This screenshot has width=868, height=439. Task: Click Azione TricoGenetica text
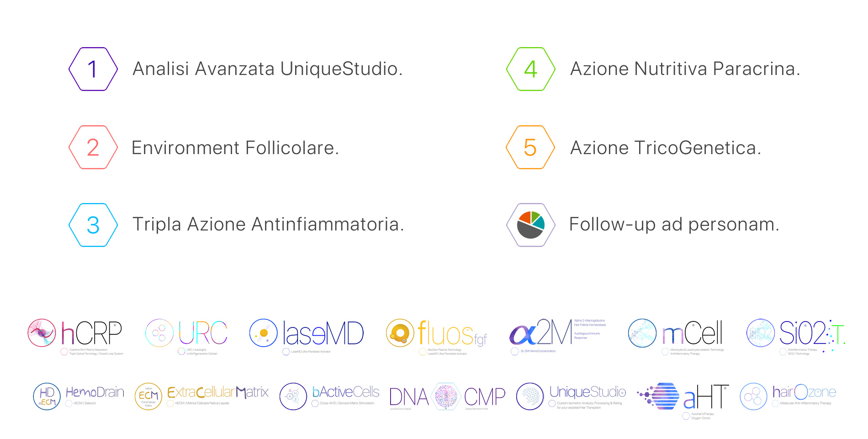(666, 148)
